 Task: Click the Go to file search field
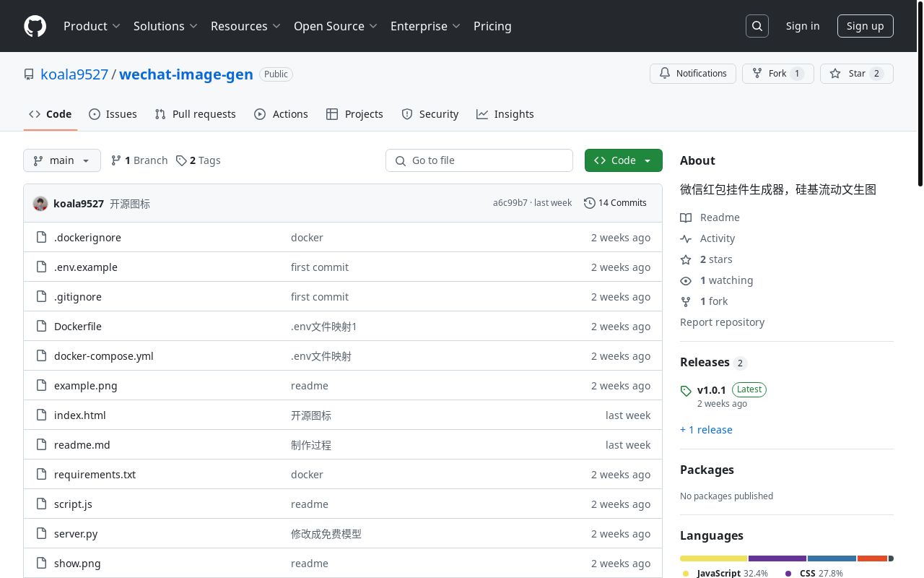coord(479,160)
